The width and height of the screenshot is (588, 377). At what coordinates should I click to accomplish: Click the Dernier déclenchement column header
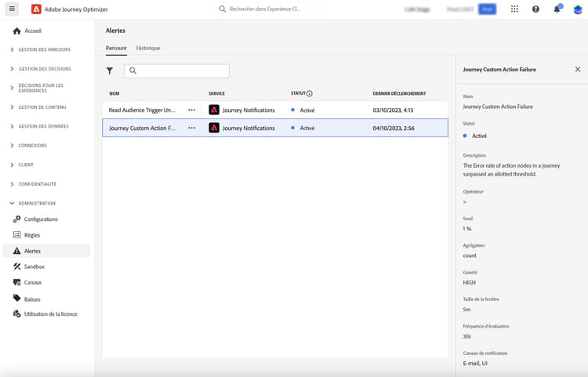click(x=399, y=93)
